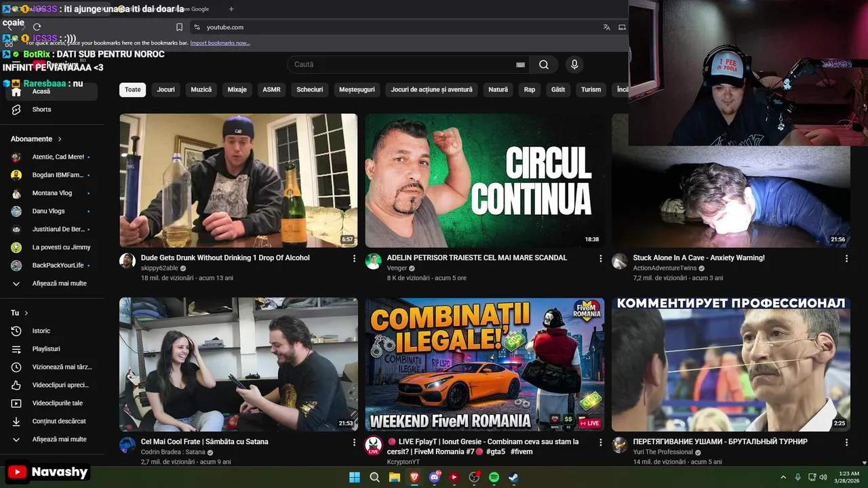868x488 pixels.
Task: Open Videoclipurile tale in sidebar
Action: (x=52, y=403)
